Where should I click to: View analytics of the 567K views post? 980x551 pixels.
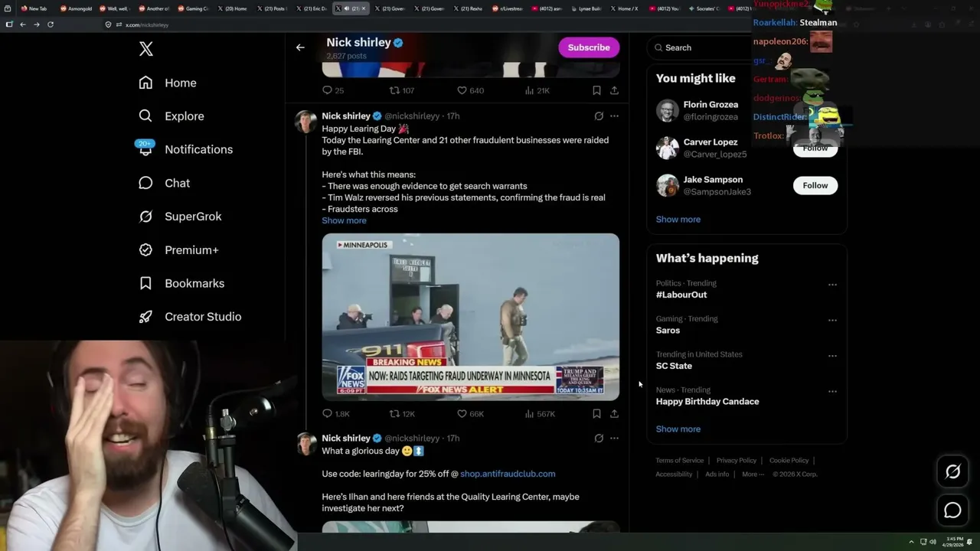[x=540, y=414]
